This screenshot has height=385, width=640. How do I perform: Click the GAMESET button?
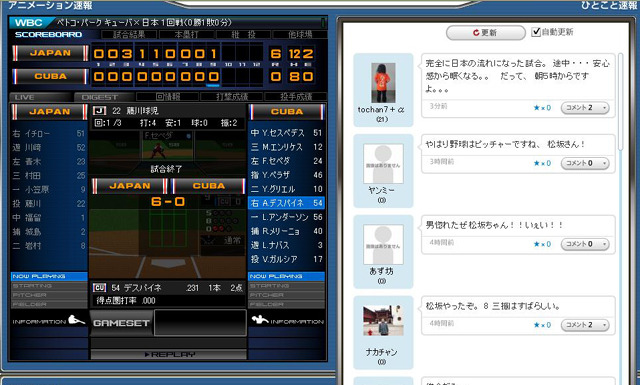pyautogui.click(x=121, y=323)
